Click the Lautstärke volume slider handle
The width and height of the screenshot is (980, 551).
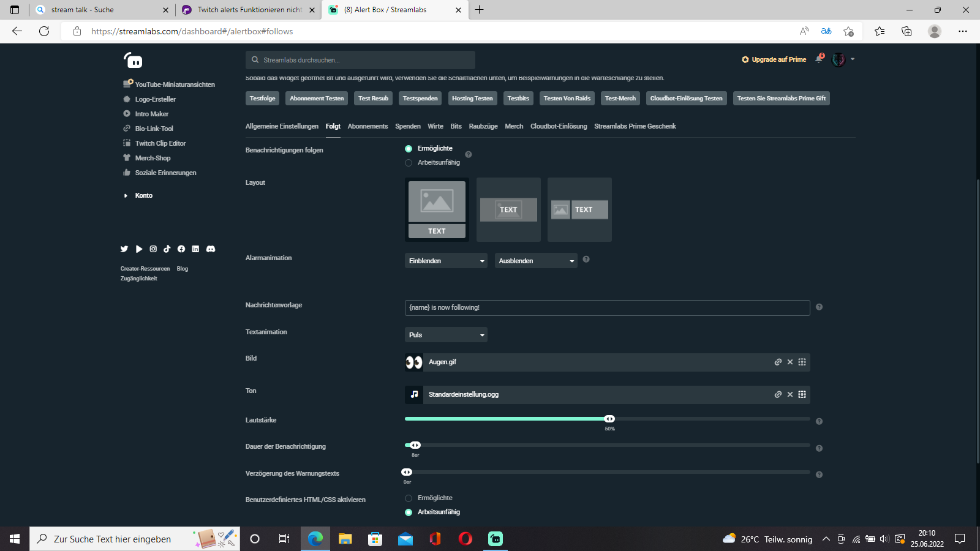pyautogui.click(x=609, y=419)
